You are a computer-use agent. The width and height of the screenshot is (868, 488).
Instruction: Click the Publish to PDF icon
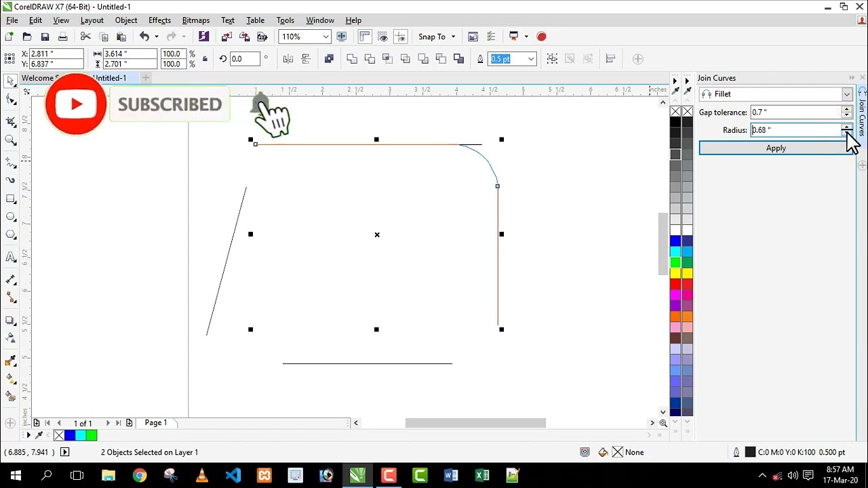pos(262,37)
